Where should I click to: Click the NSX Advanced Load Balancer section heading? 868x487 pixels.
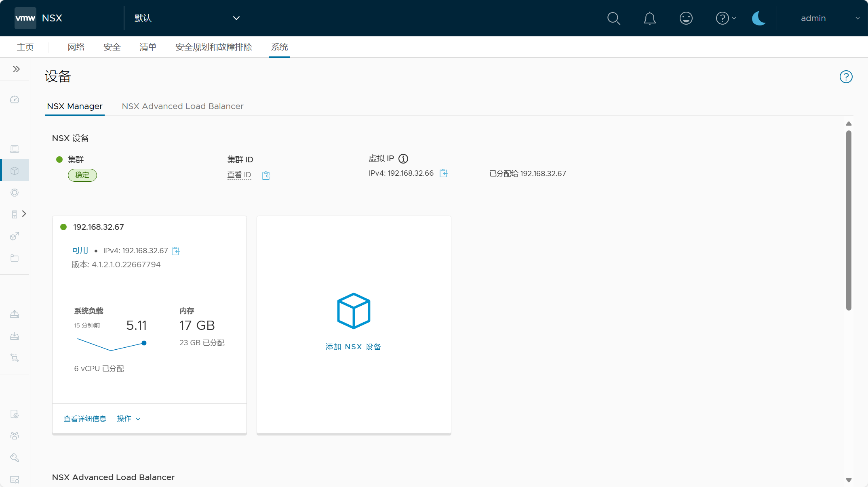(x=113, y=477)
